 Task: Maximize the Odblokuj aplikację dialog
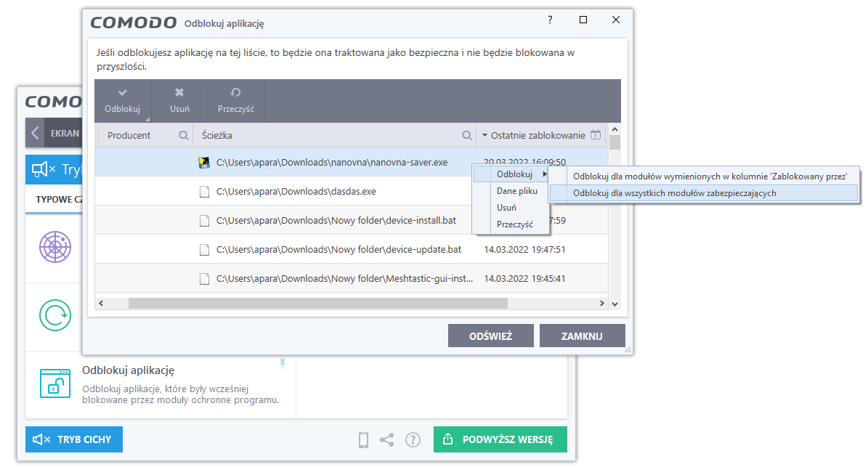point(583,20)
